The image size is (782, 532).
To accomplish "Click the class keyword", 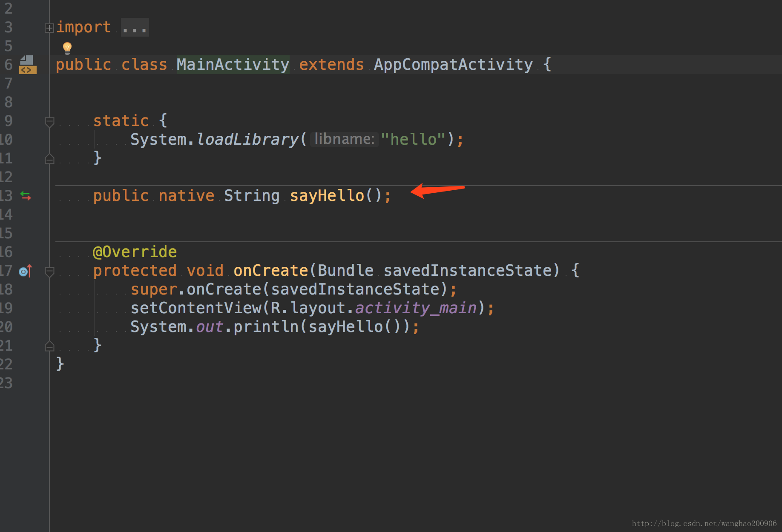I will [x=144, y=65].
